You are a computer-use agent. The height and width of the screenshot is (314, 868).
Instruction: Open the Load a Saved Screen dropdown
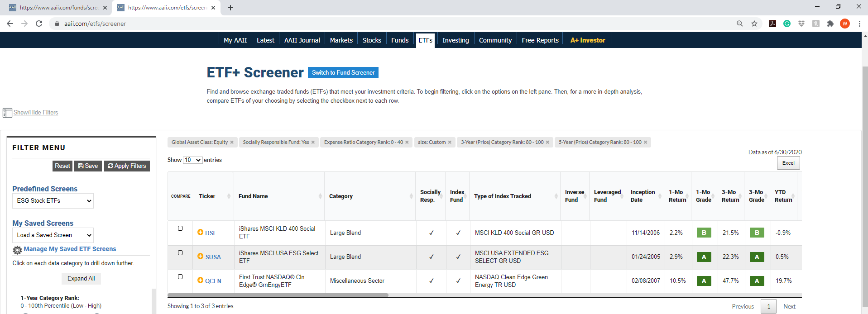point(53,235)
